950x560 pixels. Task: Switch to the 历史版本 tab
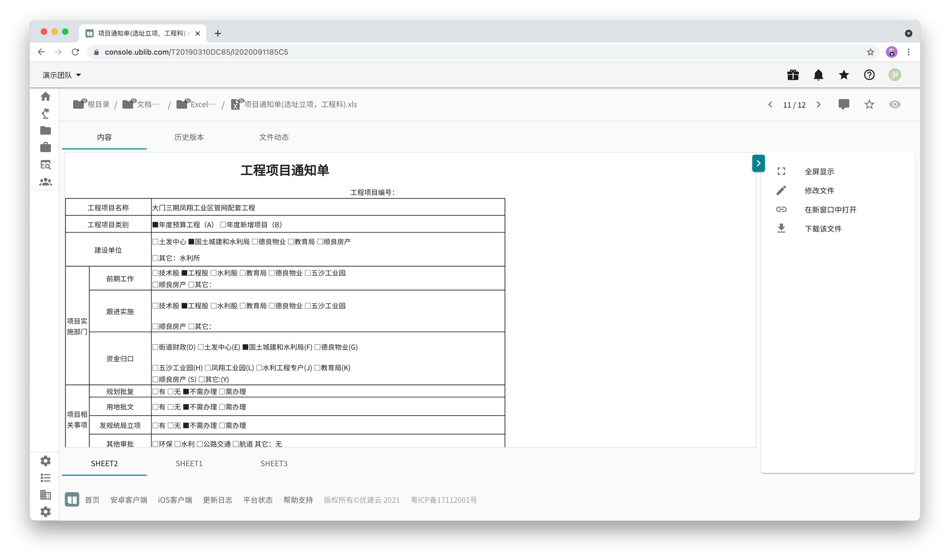tap(189, 137)
